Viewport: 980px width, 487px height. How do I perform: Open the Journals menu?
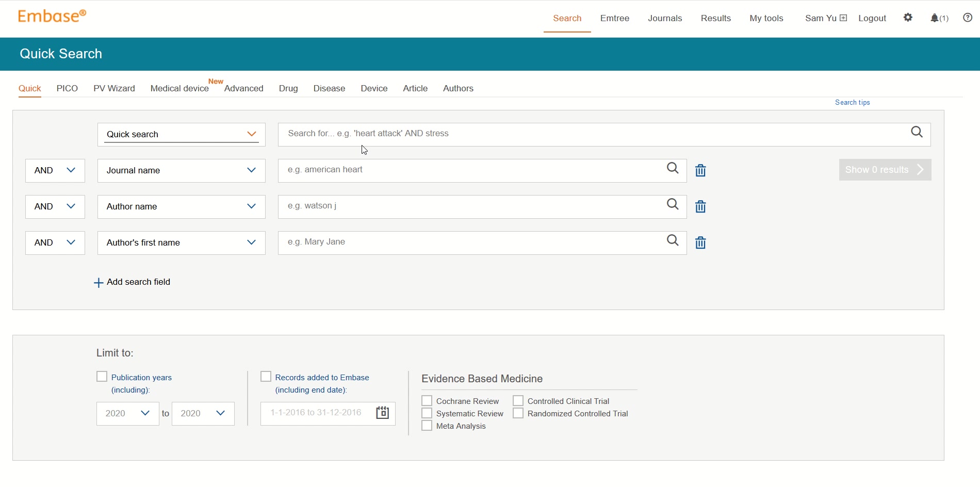click(665, 18)
